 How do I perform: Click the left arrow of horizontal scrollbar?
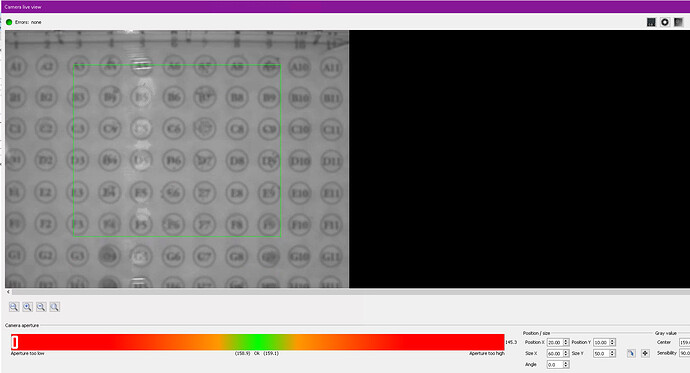8,292
